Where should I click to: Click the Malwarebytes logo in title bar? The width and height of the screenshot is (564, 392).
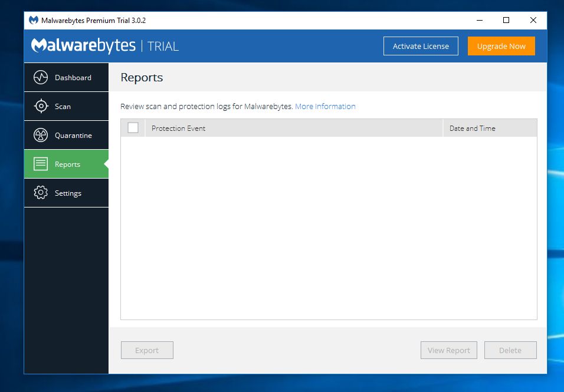pyautogui.click(x=34, y=20)
